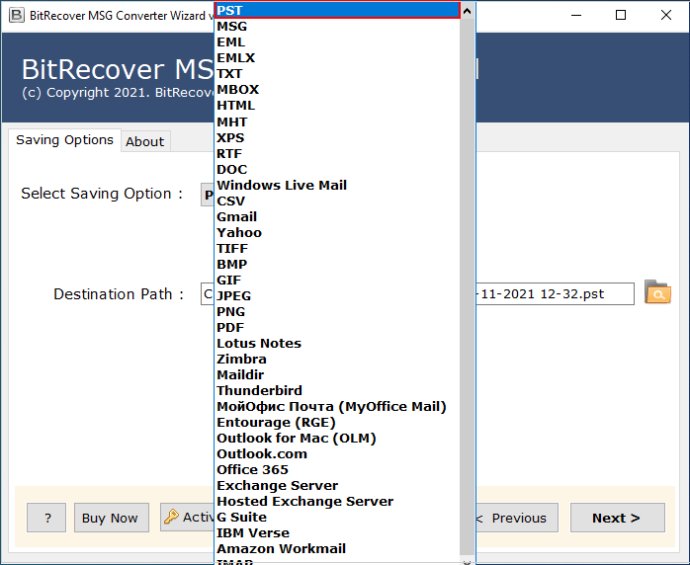
Task: Open the destination folder browse icon
Action: coord(657,292)
